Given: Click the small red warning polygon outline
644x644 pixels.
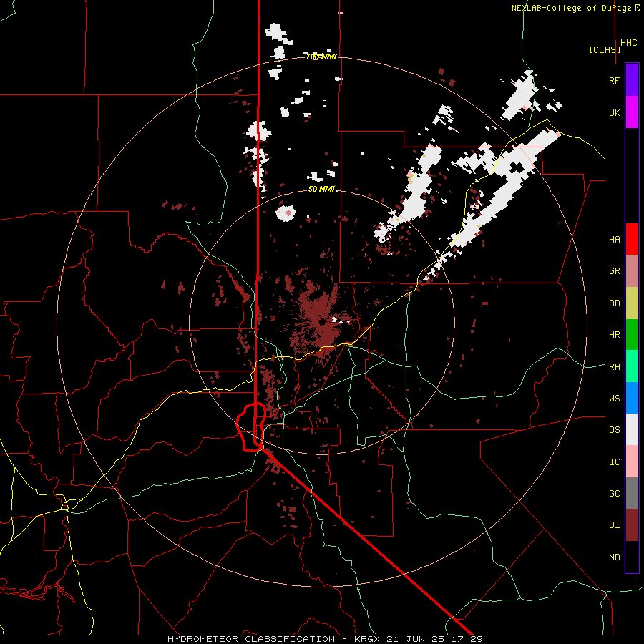Looking at the screenshot, I should (251, 427).
